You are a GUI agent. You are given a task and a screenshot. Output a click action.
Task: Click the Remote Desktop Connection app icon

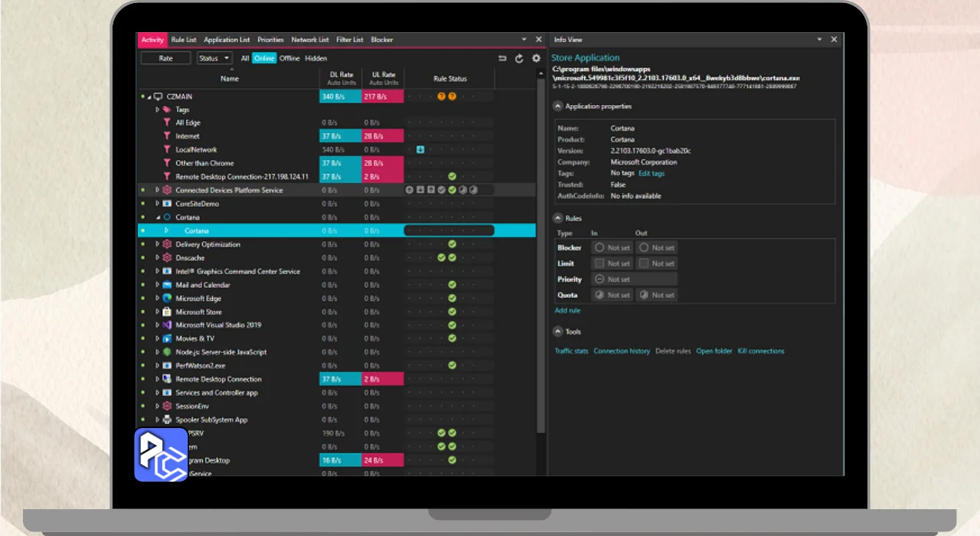(x=167, y=379)
